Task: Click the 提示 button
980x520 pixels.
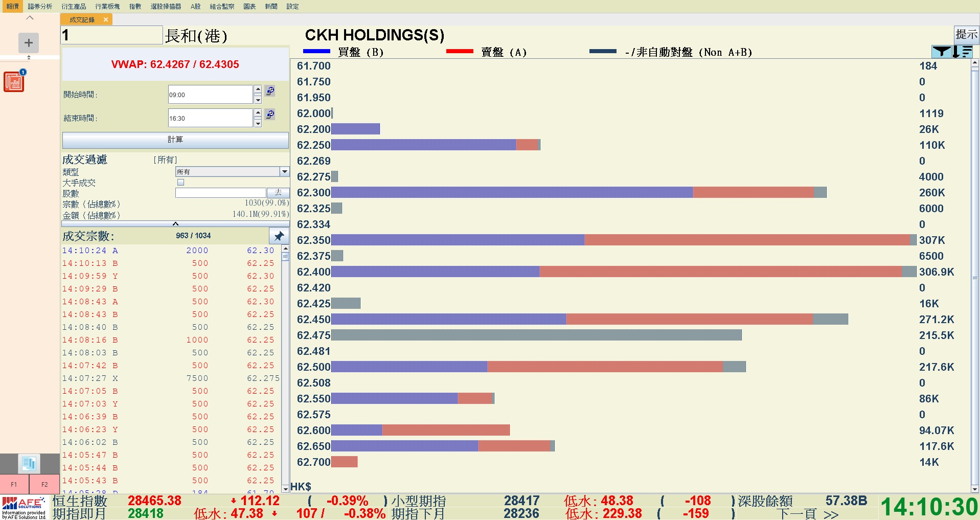Action: pos(966,34)
